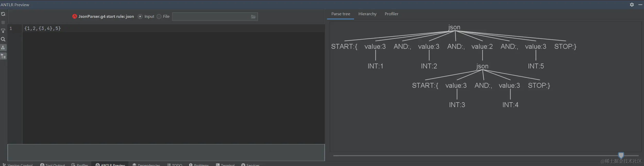This screenshot has height=166, width=644.
Task: Open the Tool Output tool window
Action: pos(53,164)
